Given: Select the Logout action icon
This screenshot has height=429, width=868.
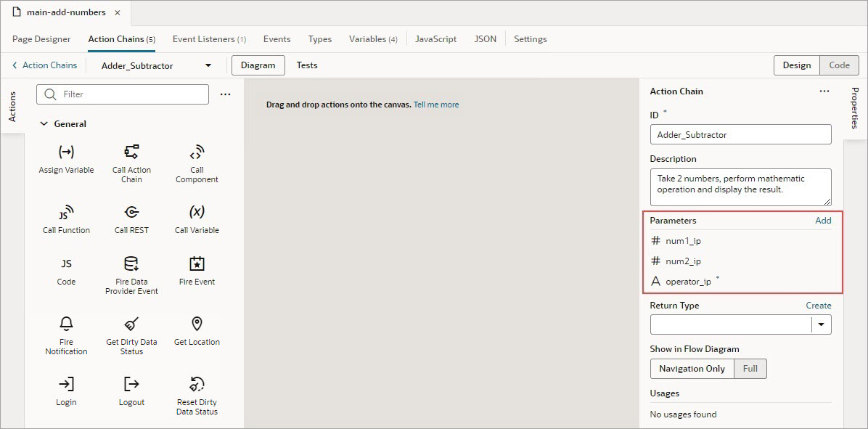Looking at the screenshot, I should pos(131,384).
